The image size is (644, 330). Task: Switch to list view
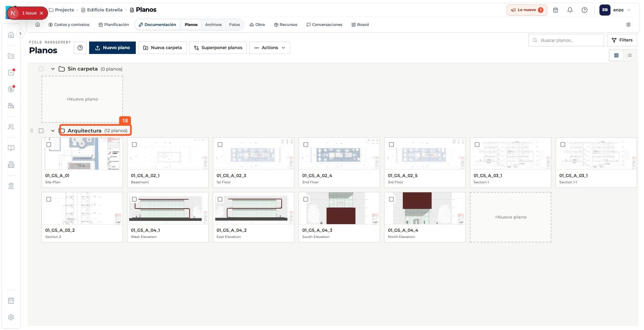(x=629, y=55)
